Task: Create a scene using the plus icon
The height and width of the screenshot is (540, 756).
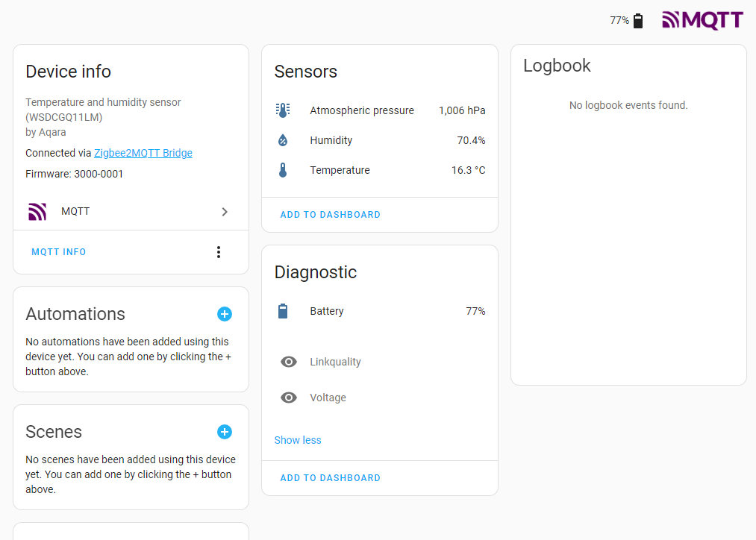Action: [225, 432]
